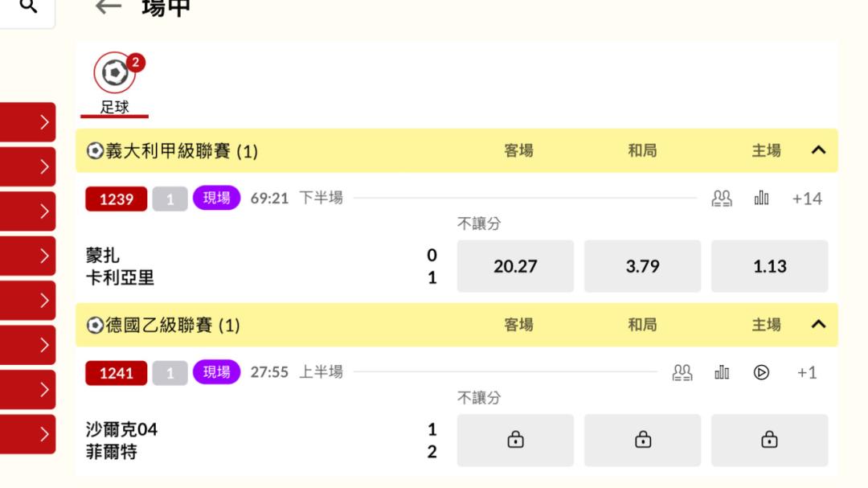The width and height of the screenshot is (868, 488).
Task: Play live stream for 沙爾克04 match
Action: tap(761, 372)
